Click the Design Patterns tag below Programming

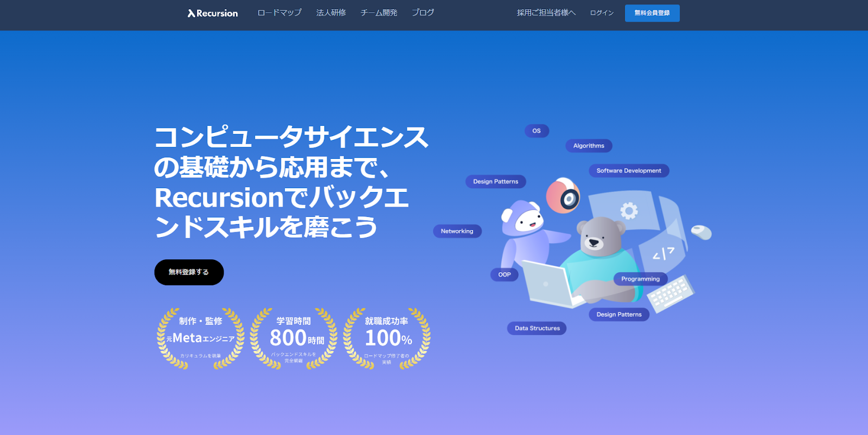pos(619,315)
